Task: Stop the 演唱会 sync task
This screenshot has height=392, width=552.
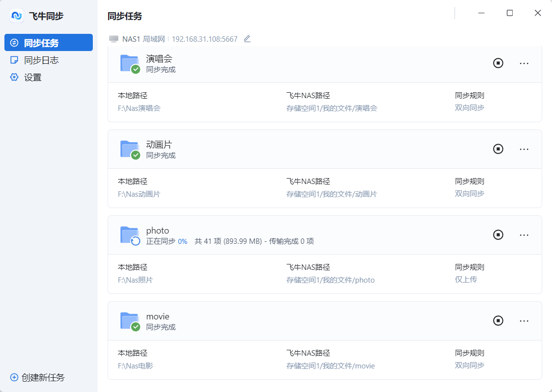Action: click(x=498, y=63)
